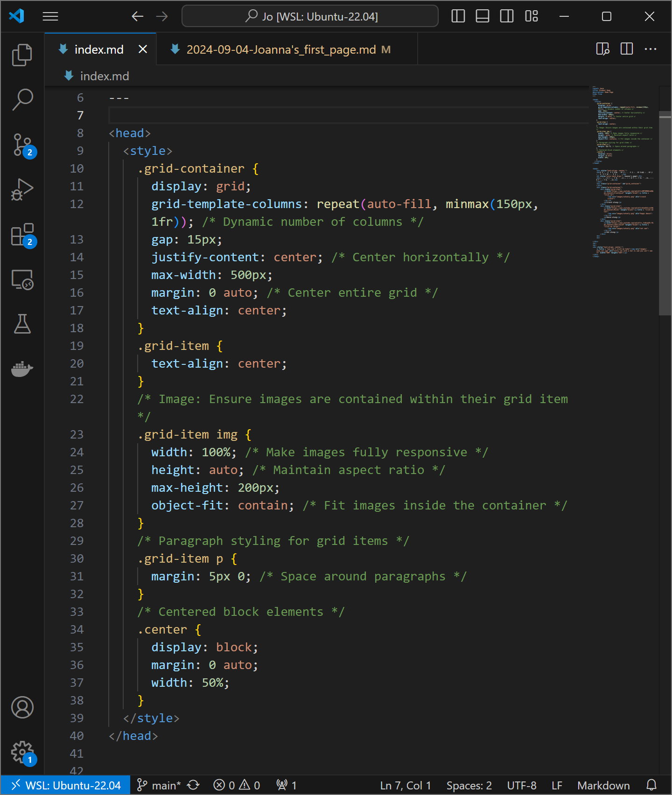
Task: Open markdown preview to the side
Action: point(603,49)
